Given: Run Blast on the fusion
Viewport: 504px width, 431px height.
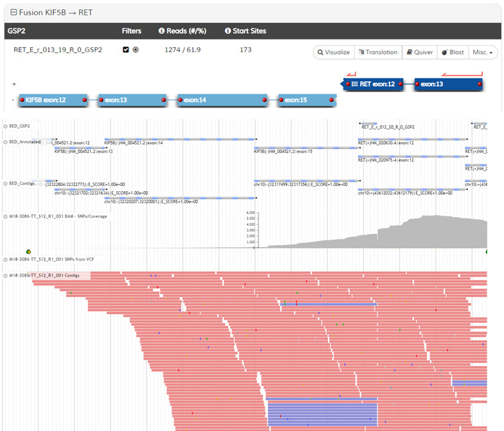Looking at the screenshot, I should click(x=453, y=52).
